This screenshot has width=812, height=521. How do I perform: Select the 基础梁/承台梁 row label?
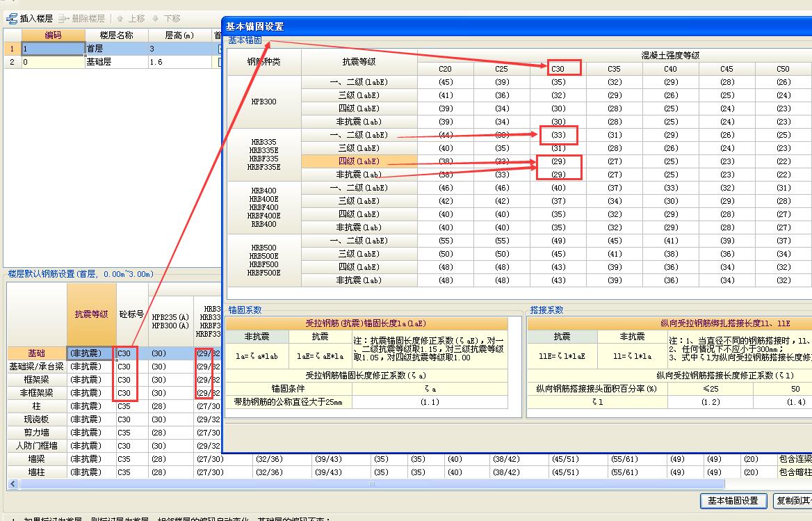click(x=36, y=367)
